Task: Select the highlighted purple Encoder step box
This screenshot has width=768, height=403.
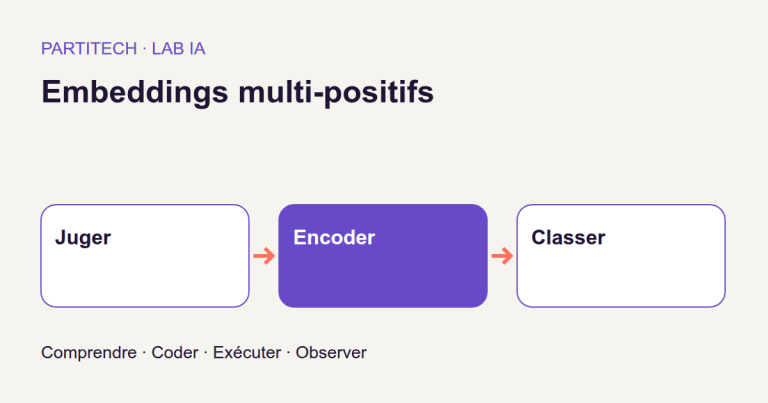Action: point(383,256)
